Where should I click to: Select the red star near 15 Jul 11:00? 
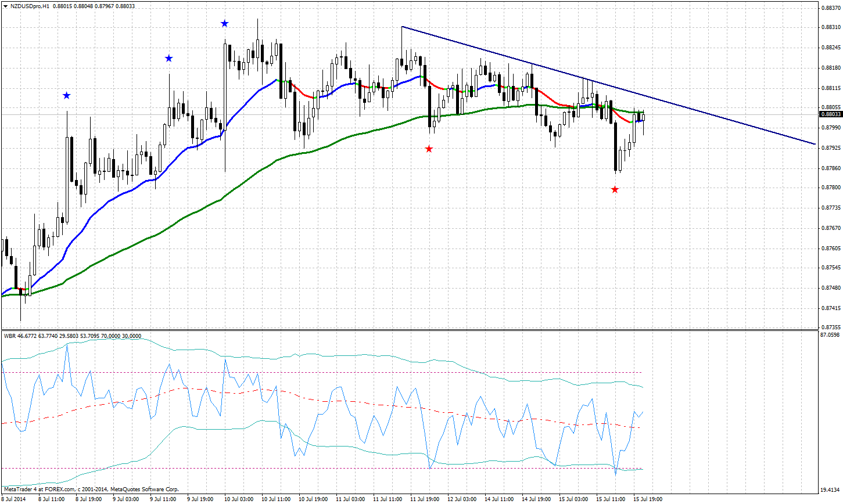point(614,189)
